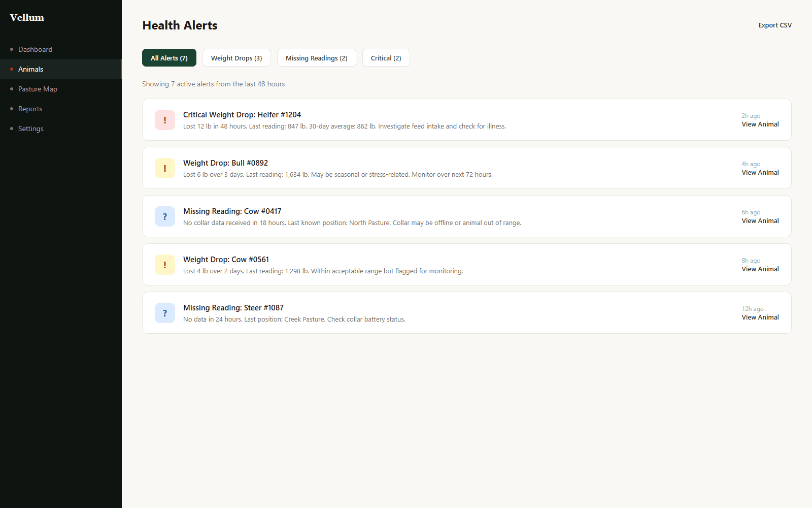
Task: Select Animals in the sidebar
Action: coord(30,69)
